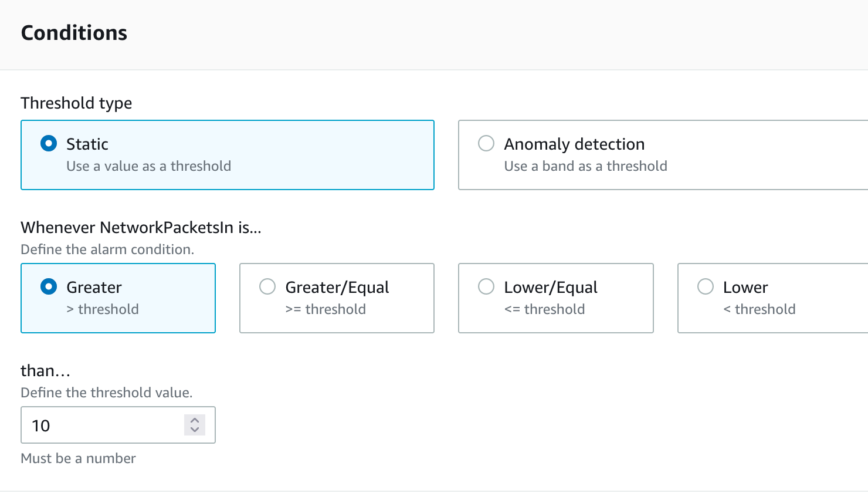Click the "Greater/Equal" option label

tap(337, 287)
